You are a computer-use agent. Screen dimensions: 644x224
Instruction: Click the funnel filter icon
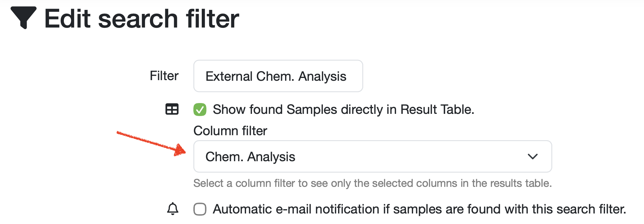pyautogui.click(x=23, y=18)
